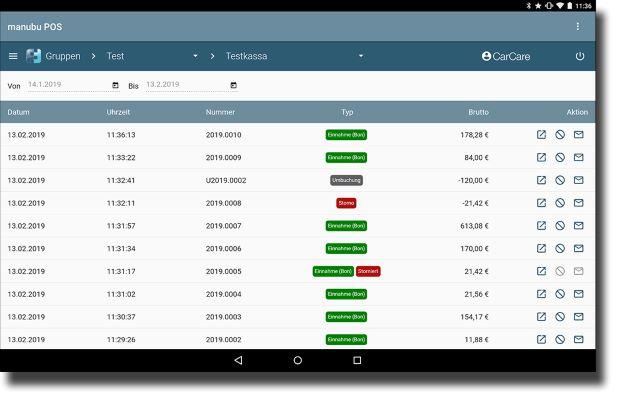Screen dimensions: 630x396
Task: Sort the table by Datum column
Action: click(18, 112)
